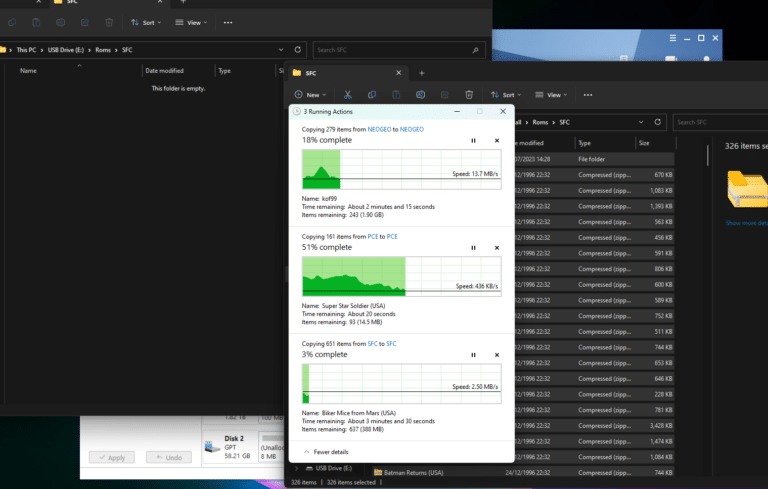Pause the NEOGEO copy operation
Viewport: 768px width, 489px height.
(x=473, y=141)
